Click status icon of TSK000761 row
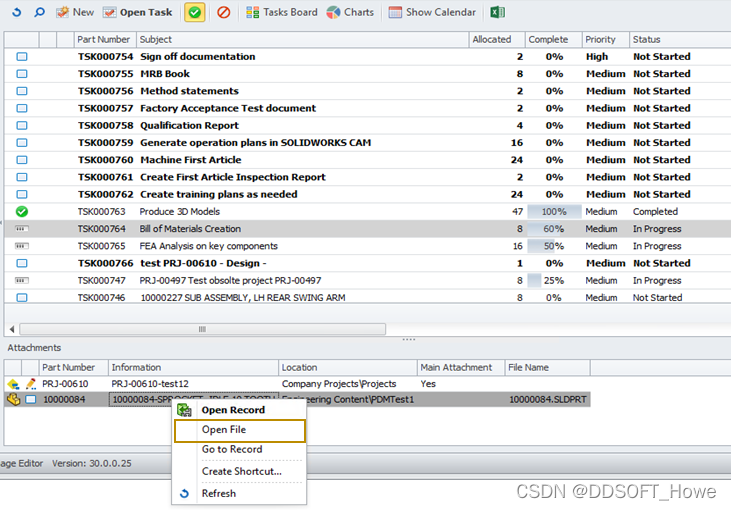This screenshot has height=510, width=731. coord(22,177)
